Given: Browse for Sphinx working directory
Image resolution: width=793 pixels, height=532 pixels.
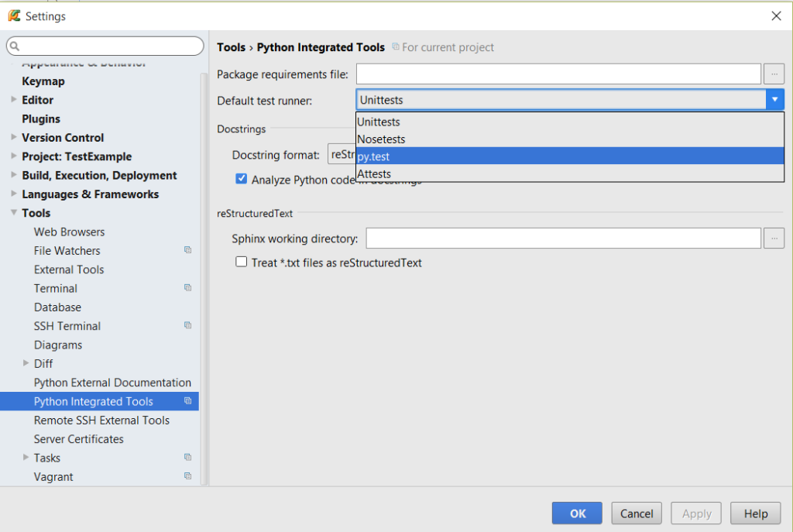Looking at the screenshot, I should (774, 239).
